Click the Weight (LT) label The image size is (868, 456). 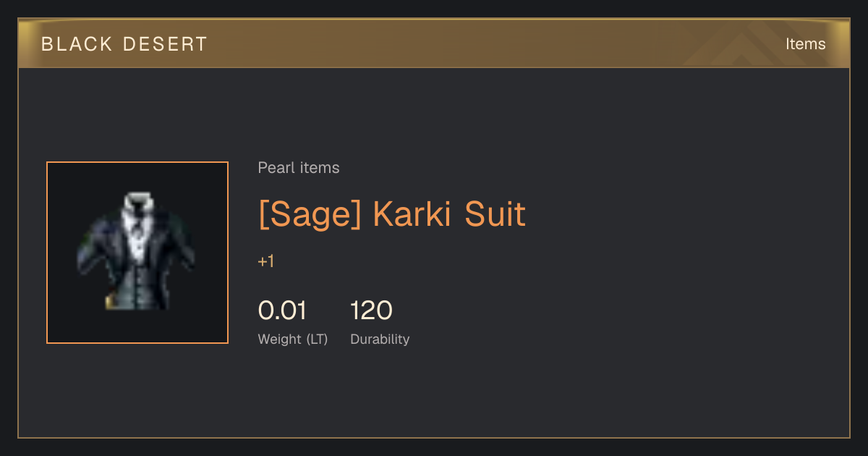click(x=293, y=339)
